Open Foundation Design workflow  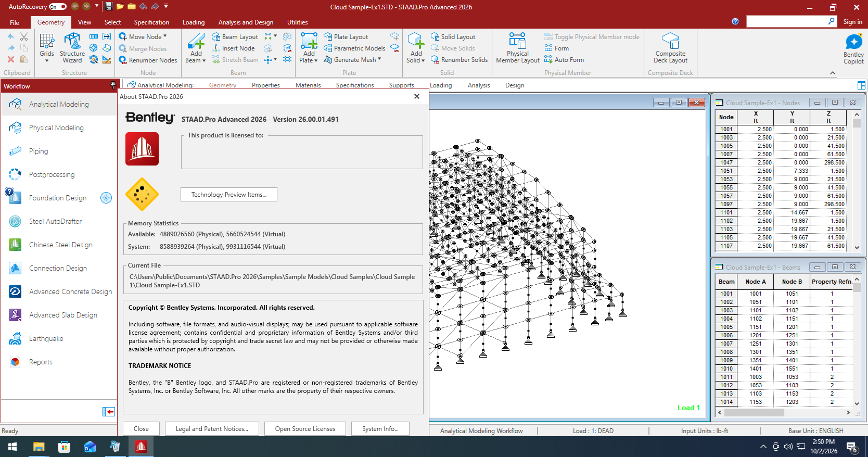[59, 198]
